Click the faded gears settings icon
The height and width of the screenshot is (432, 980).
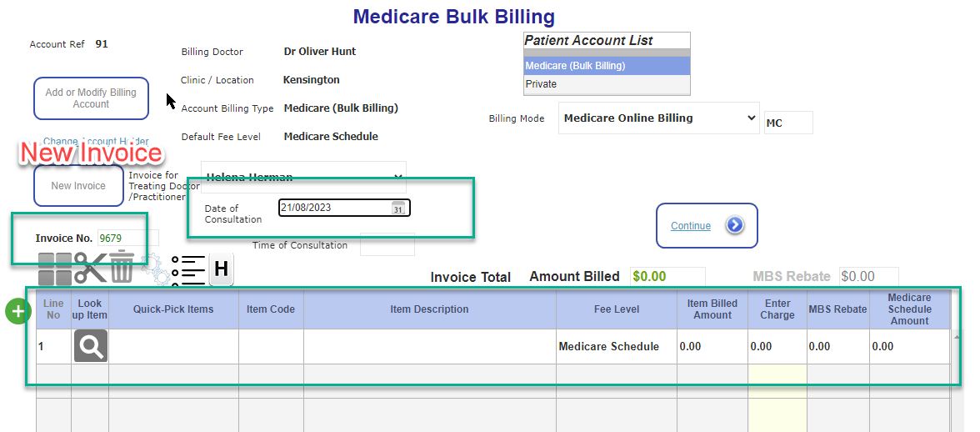(x=154, y=270)
